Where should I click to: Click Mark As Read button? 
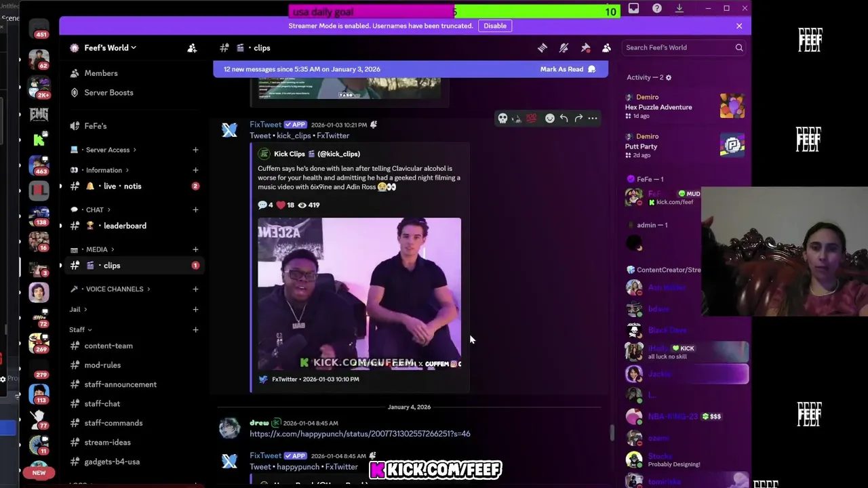tap(568, 69)
